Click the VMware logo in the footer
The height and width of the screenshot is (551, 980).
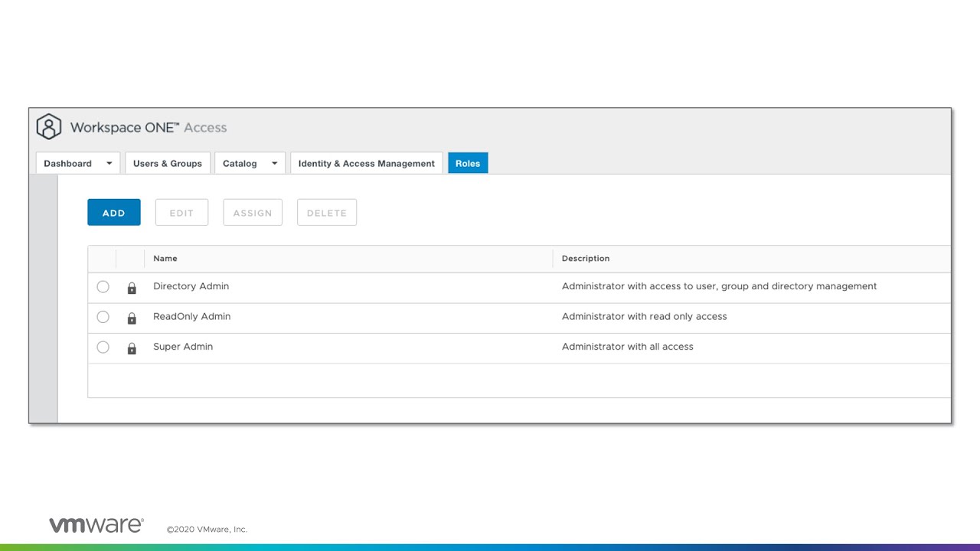point(96,525)
